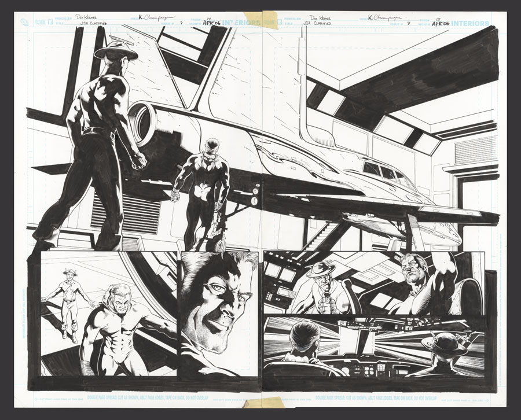Viewport: 521px width, 420px height.
Task: Click the left page penciller signature
Action: click(86, 17)
